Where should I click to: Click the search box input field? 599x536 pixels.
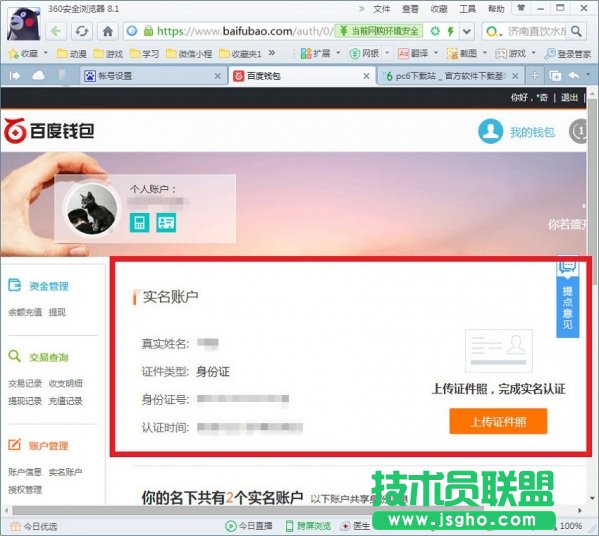pos(537,31)
